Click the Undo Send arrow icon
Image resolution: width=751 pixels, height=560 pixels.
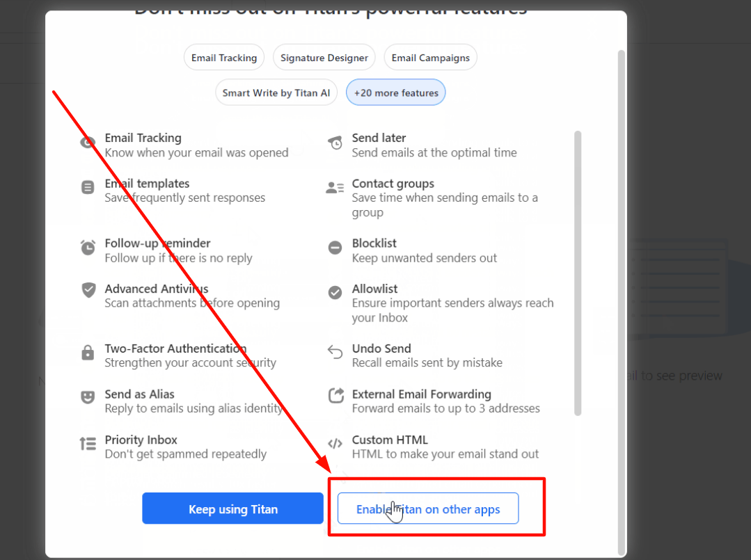[x=335, y=352]
